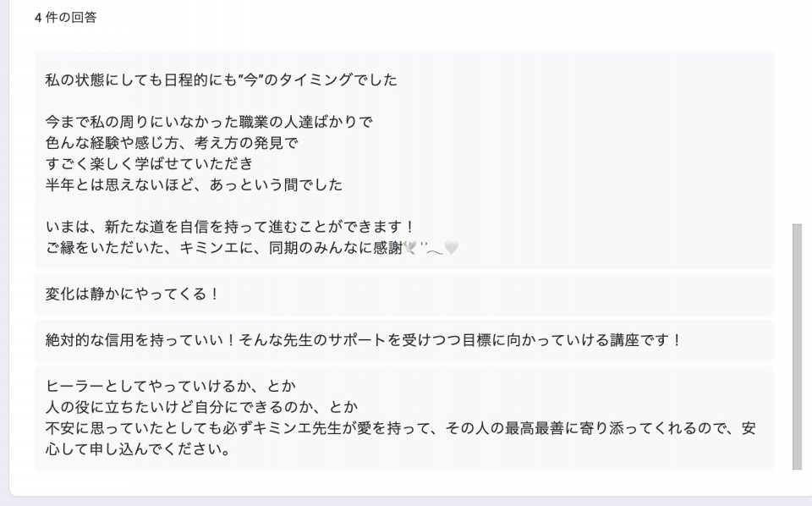Click the responses list vertical scrollbar thumb
Screen dimensions: 812x506
(797, 346)
